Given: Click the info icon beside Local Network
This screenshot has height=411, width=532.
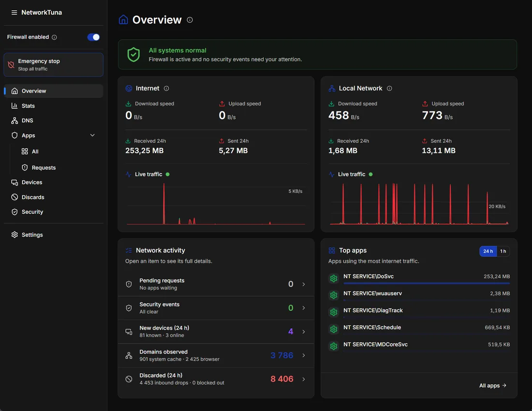Looking at the screenshot, I should (x=389, y=88).
